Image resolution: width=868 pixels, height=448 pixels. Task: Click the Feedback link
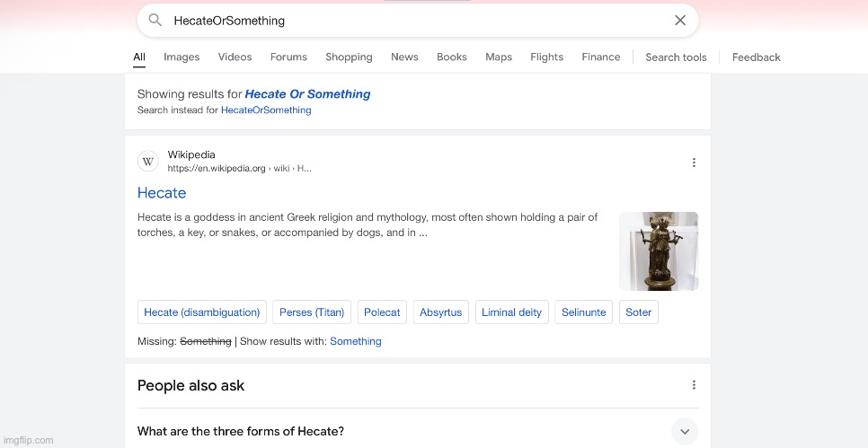click(756, 57)
